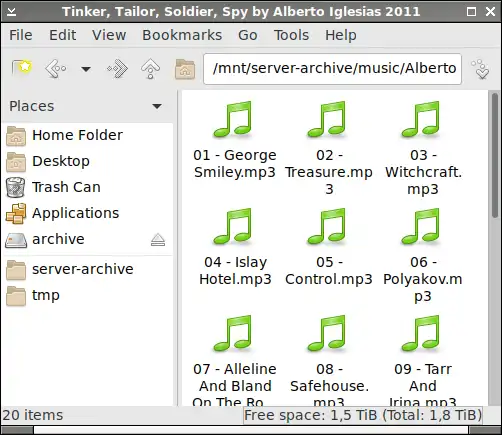This screenshot has width=502, height=435.
Task: Eject the archive drive
Action: point(158,240)
